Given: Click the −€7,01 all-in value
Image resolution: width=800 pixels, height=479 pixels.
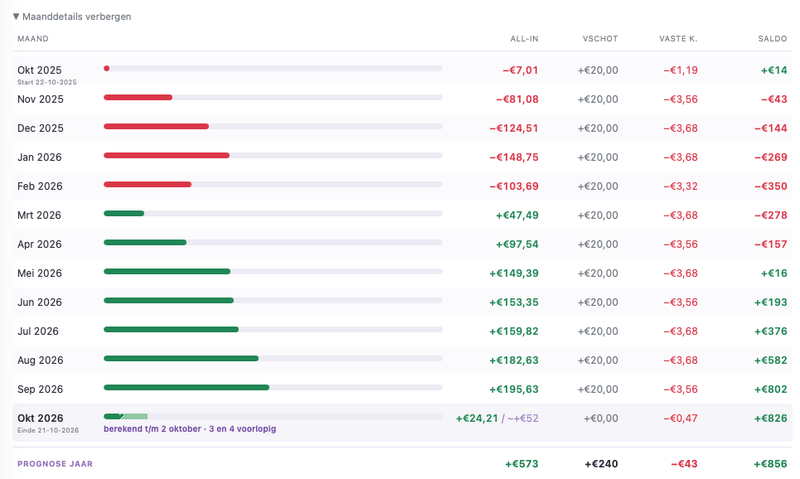Looking at the screenshot, I should click(x=520, y=70).
